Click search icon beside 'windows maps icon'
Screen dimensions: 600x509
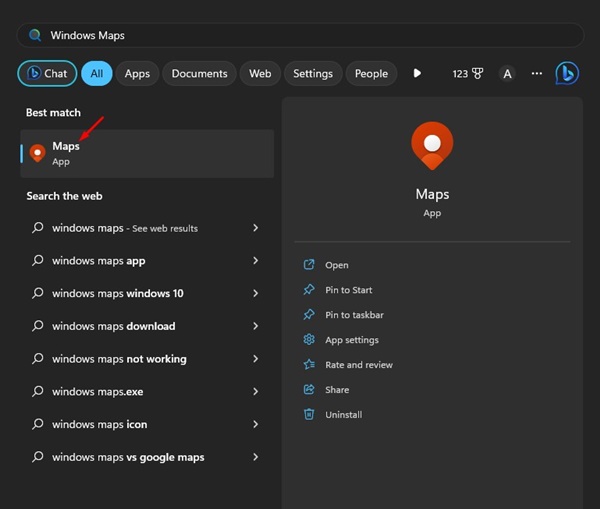point(38,424)
